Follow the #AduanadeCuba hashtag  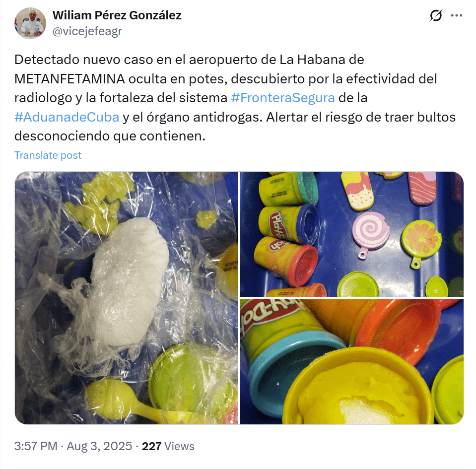67,117
